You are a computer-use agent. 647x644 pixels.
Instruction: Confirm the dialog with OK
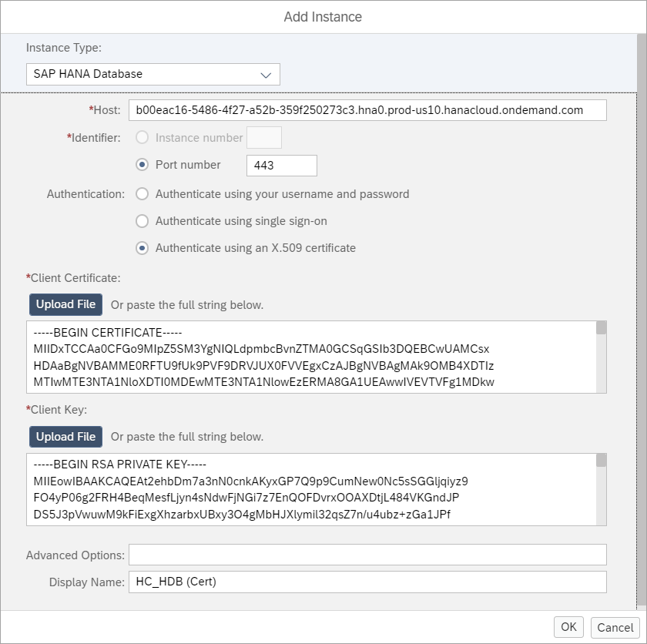[568, 627]
